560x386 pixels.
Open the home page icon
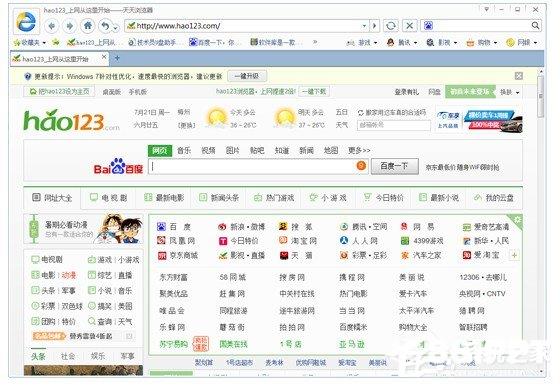[x=88, y=26]
